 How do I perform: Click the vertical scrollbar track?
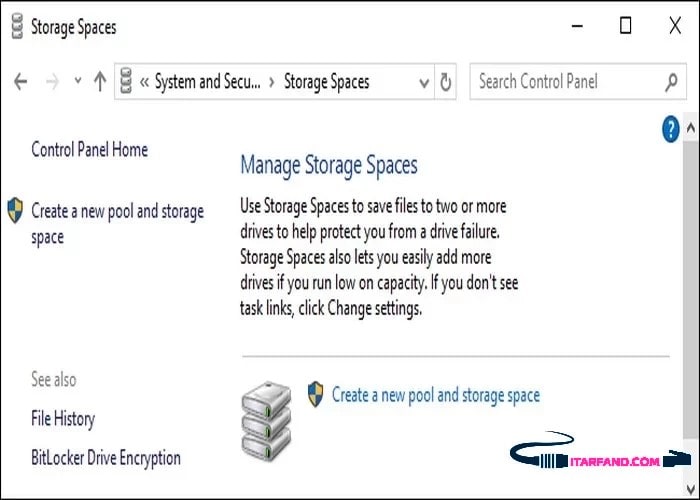click(x=690, y=300)
